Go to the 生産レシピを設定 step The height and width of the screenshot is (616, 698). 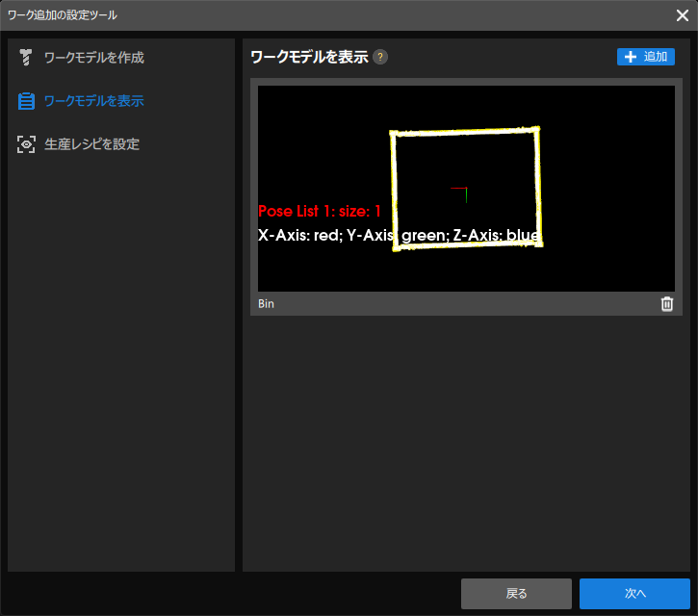91,144
